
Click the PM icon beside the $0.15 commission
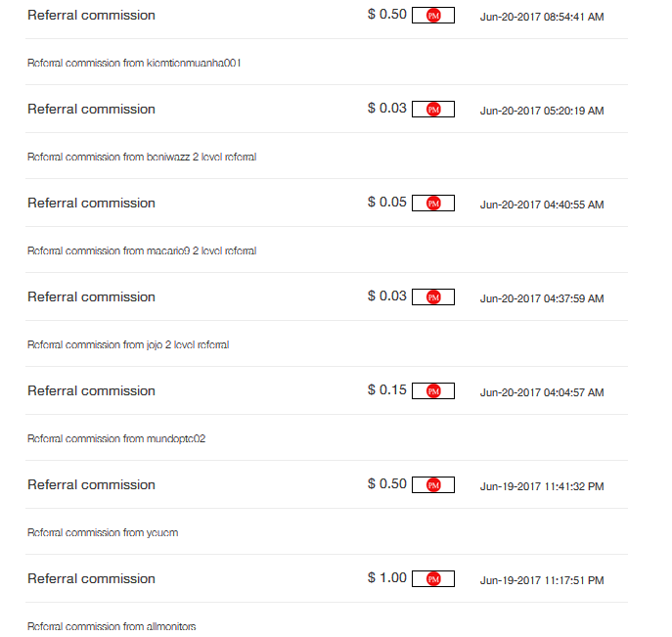click(433, 391)
